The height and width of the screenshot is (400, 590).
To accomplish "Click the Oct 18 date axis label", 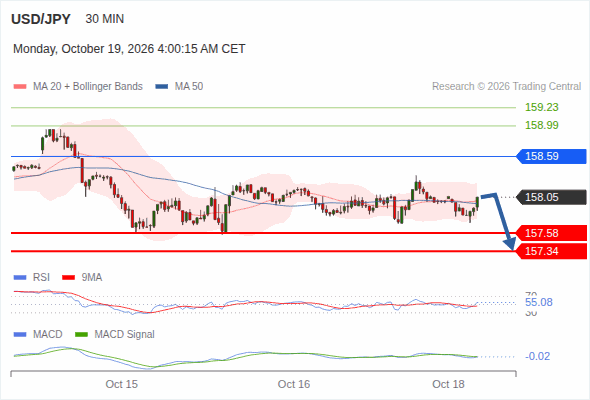I will click(448, 384).
